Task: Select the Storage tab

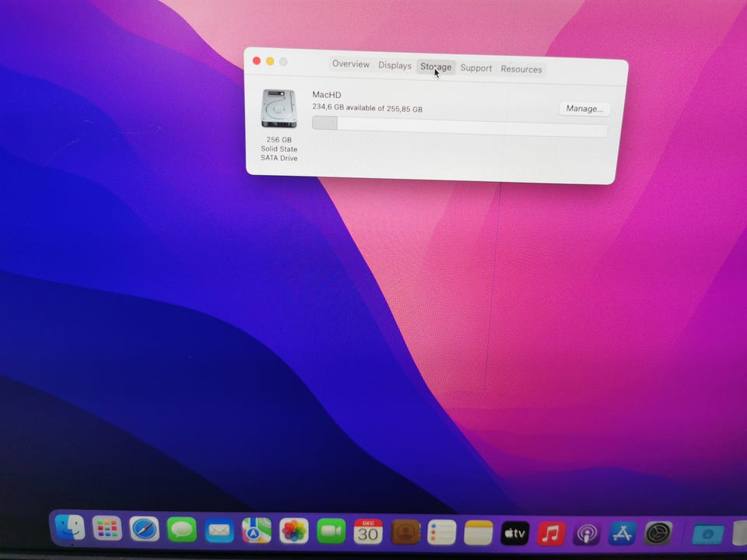Action: pyautogui.click(x=436, y=67)
